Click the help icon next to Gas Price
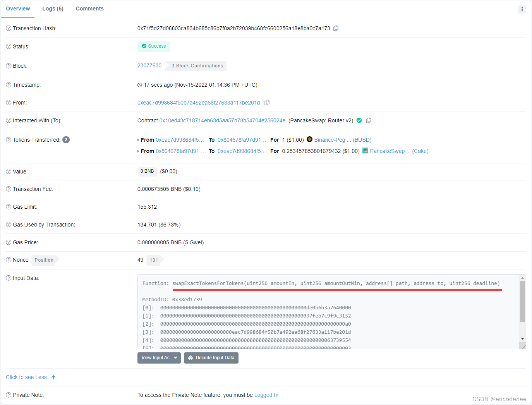 coord(9,242)
